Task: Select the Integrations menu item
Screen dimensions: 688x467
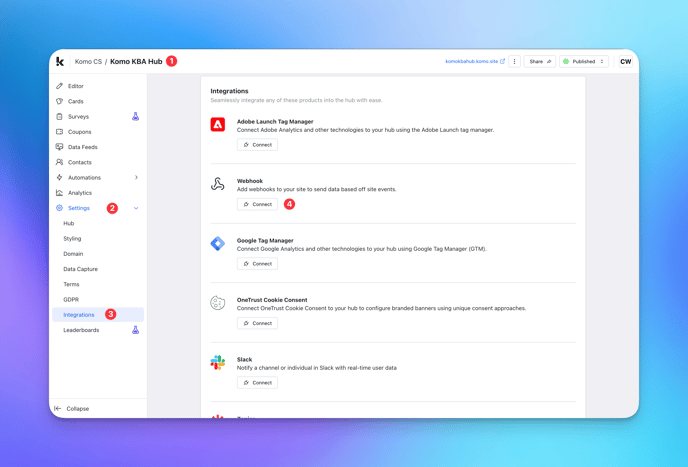Action: click(x=98, y=315)
